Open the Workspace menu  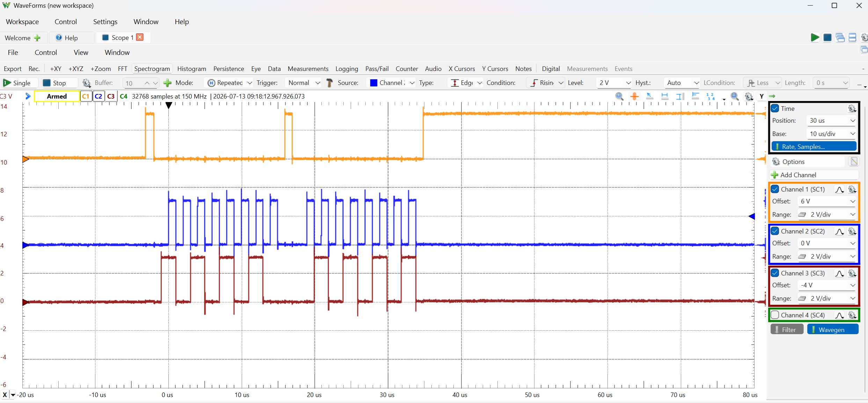pos(22,22)
